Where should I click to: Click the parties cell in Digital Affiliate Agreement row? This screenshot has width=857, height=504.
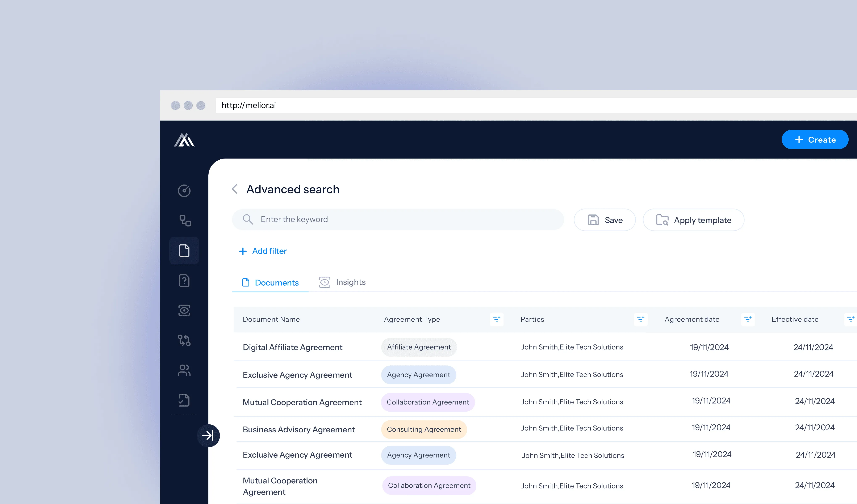click(x=572, y=347)
